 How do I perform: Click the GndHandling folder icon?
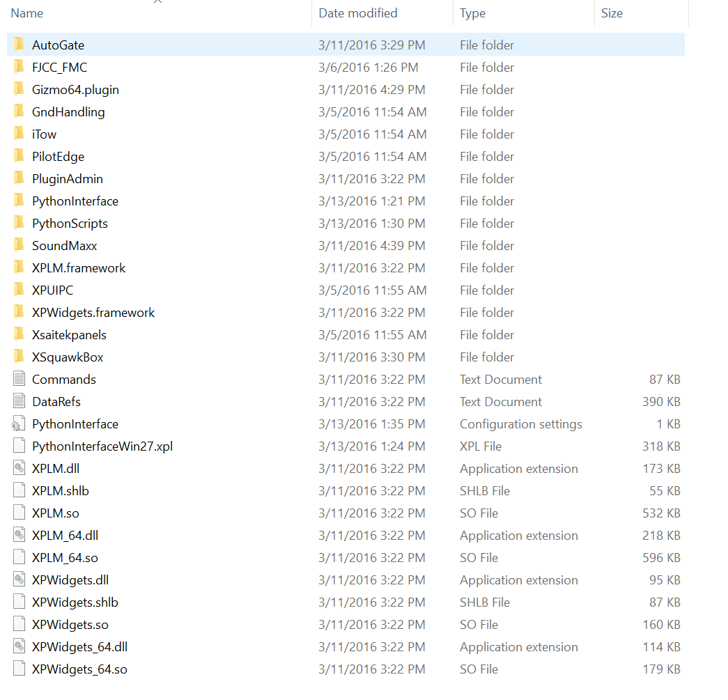tap(19, 111)
